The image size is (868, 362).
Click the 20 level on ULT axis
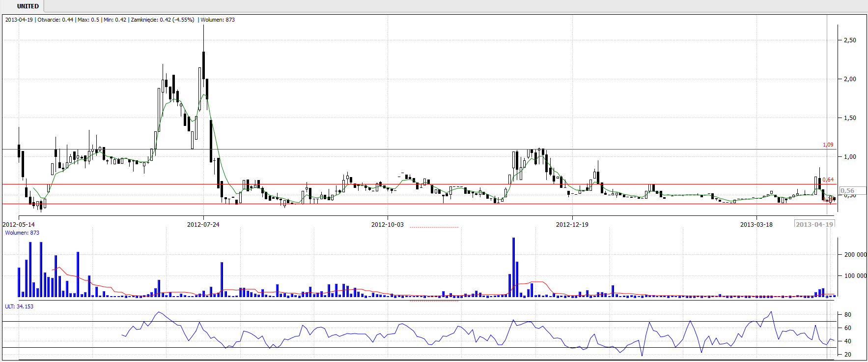coord(848,355)
